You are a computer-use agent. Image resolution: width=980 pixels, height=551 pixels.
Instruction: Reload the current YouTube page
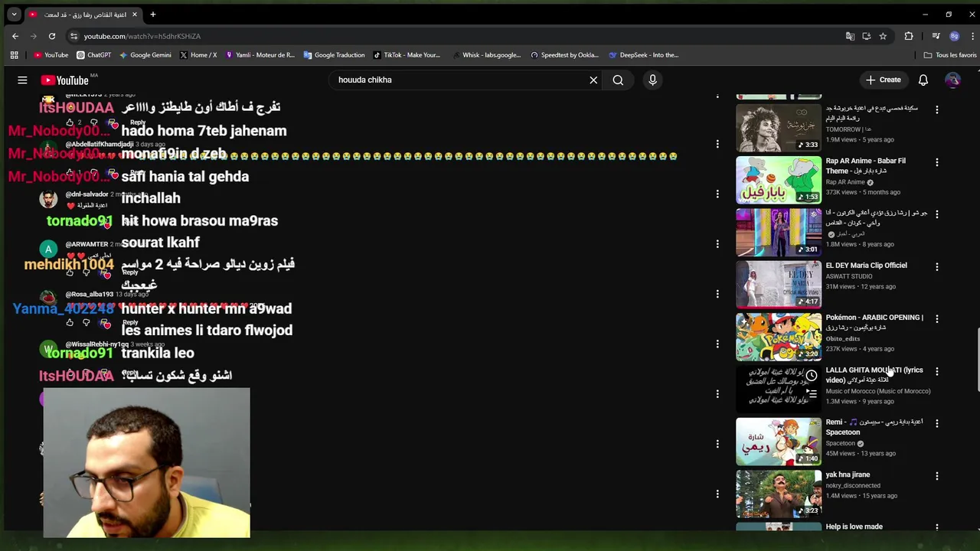pos(52,36)
